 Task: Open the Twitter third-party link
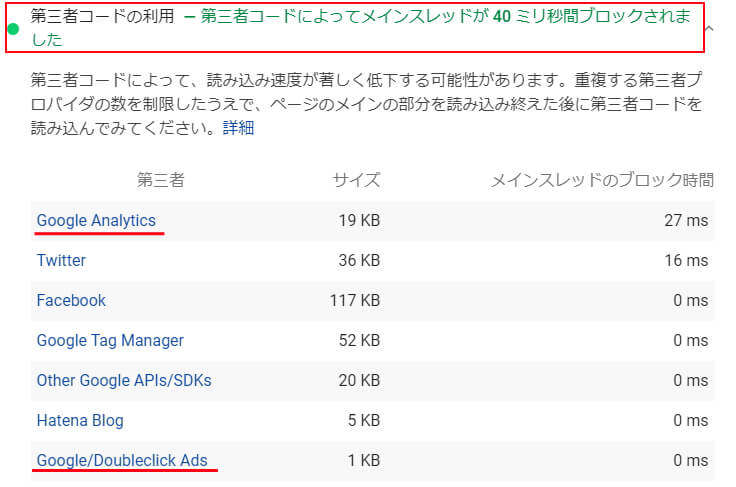61,260
